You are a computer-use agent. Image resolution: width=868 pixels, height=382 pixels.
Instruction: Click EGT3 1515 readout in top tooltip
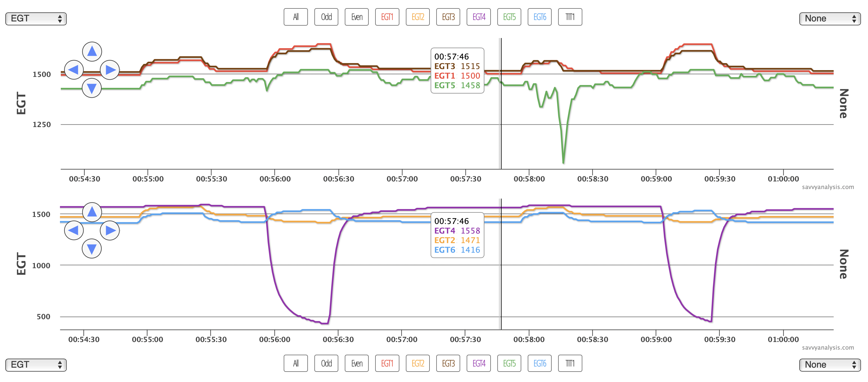click(x=457, y=66)
